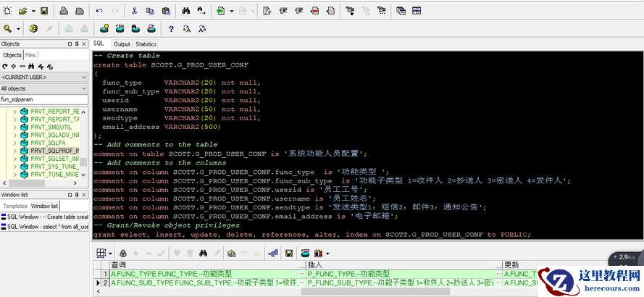
Task: Click the Log on key icon
Action: click(7, 28)
